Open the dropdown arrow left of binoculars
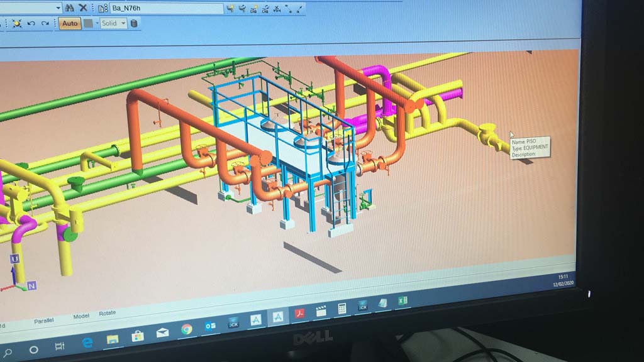Image resolution: width=644 pixels, height=362 pixels. pyautogui.click(x=58, y=8)
